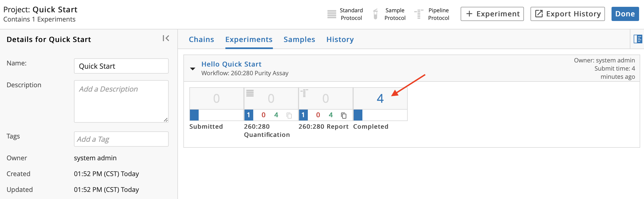Click copy icon in 260:280 Quantification row

(x=289, y=116)
